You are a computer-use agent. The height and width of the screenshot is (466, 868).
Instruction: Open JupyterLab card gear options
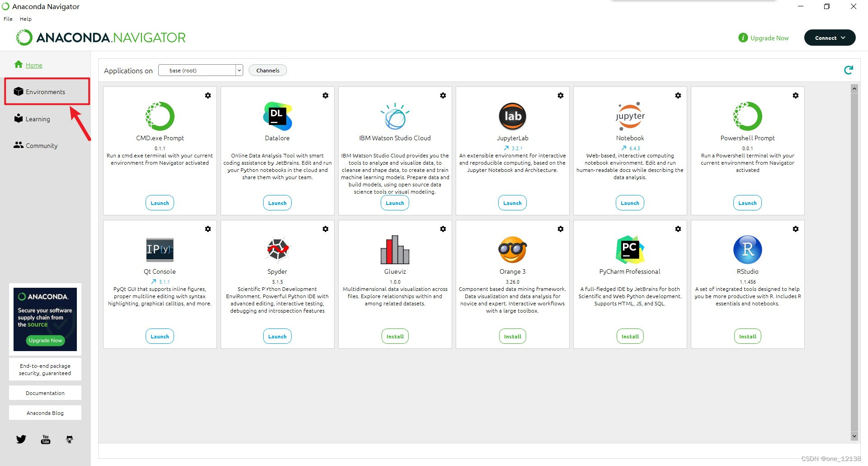tap(561, 95)
